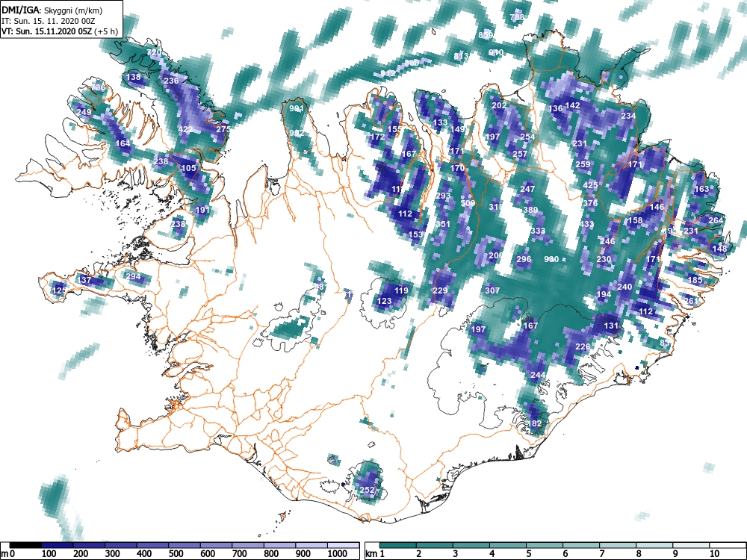Click the visibility value 236 on the map

171,81
